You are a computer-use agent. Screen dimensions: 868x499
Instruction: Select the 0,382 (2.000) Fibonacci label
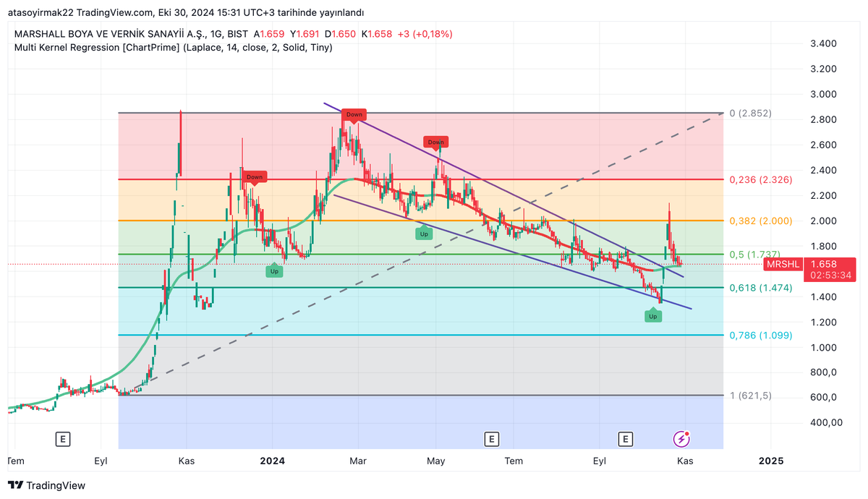coord(760,221)
